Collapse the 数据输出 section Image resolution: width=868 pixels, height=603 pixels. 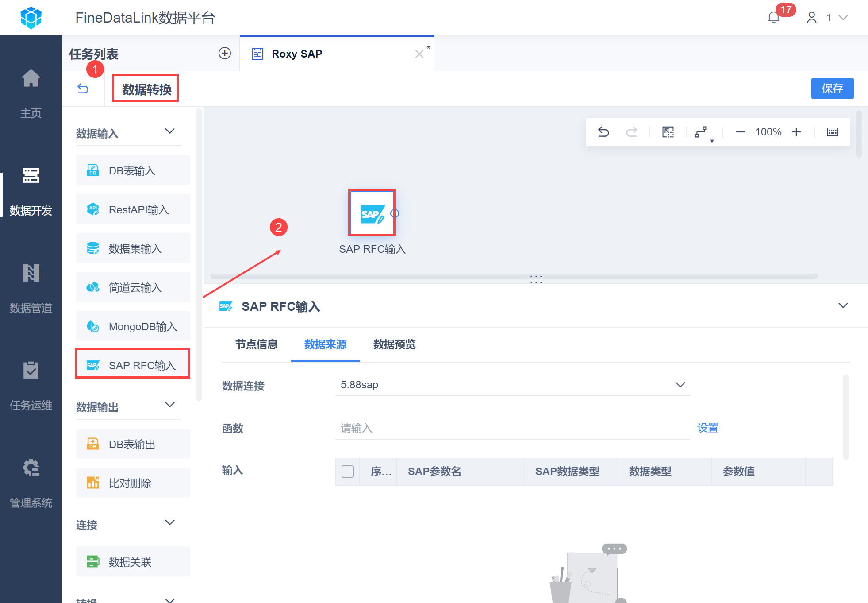click(170, 405)
